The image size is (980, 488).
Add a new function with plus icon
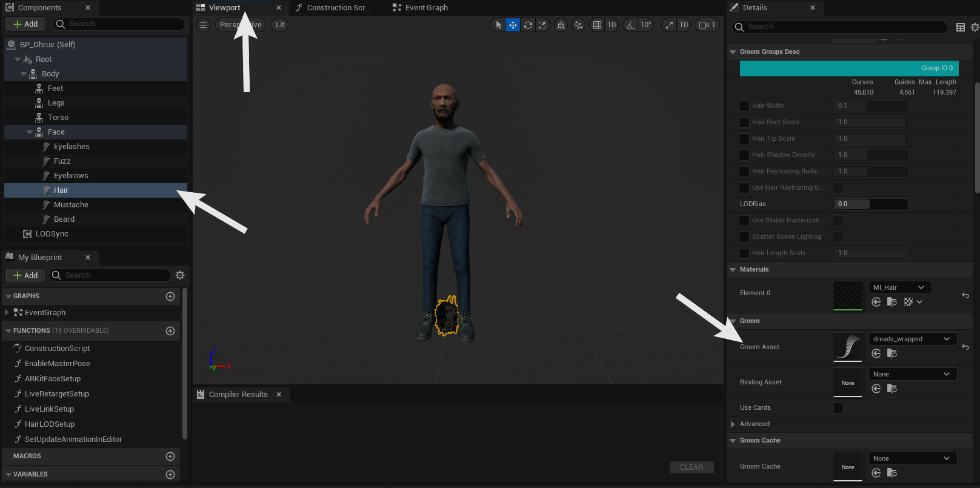point(170,331)
